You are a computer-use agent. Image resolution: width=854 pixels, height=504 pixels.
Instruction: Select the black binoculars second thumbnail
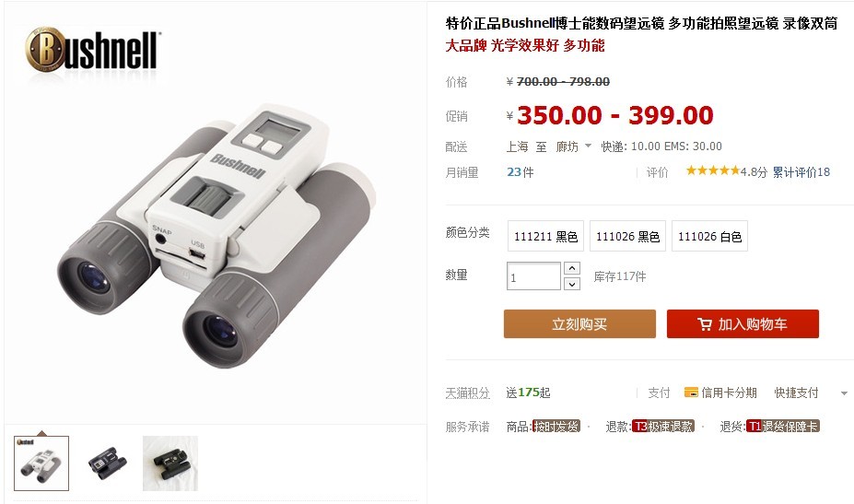[107, 463]
